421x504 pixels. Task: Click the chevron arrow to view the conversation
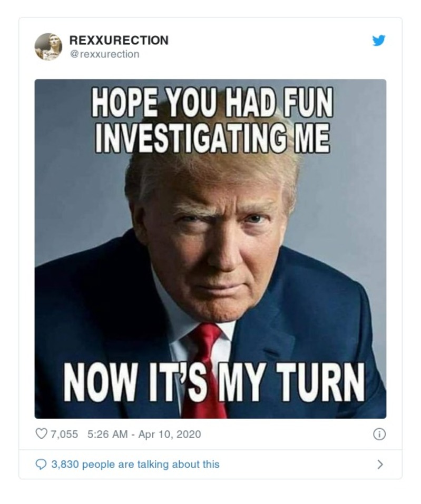pyautogui.click(x=380, y=465)
